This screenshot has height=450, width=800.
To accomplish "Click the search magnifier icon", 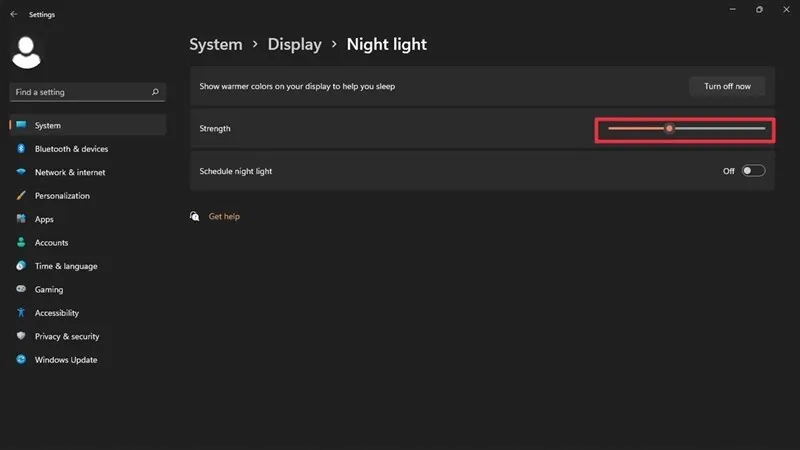I will (x=155, y=92).
